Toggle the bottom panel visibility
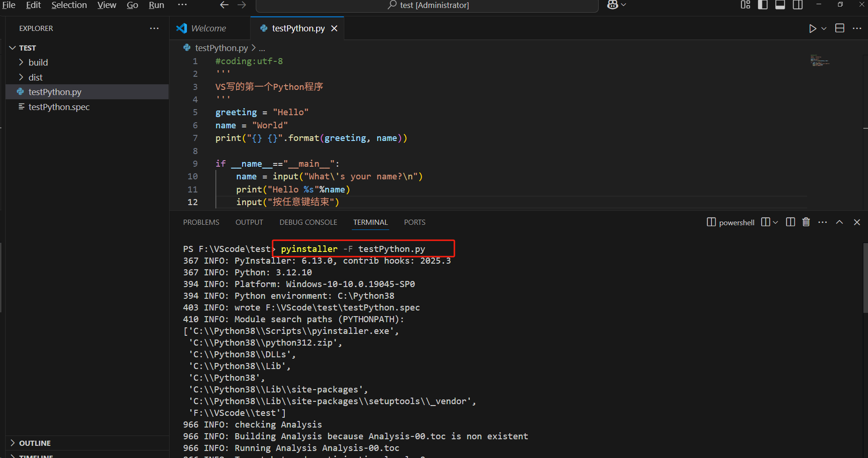Viewport: 868px width, 458px height. tap(780, 5)
